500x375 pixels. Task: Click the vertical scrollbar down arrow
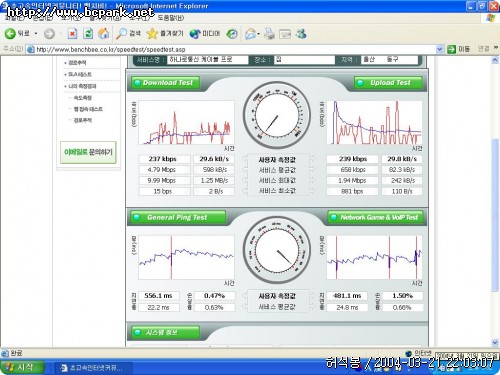[495, 343]
